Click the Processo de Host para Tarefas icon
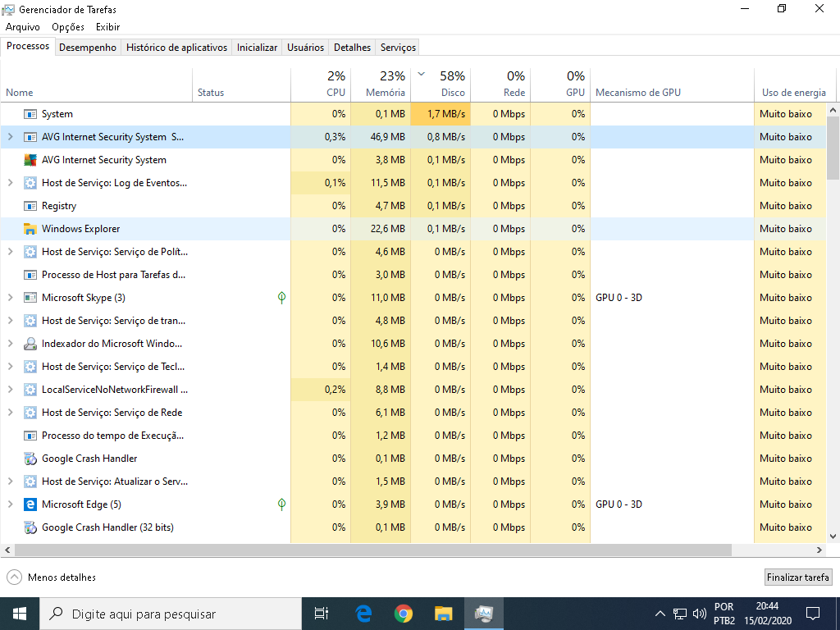 [30, 275]
